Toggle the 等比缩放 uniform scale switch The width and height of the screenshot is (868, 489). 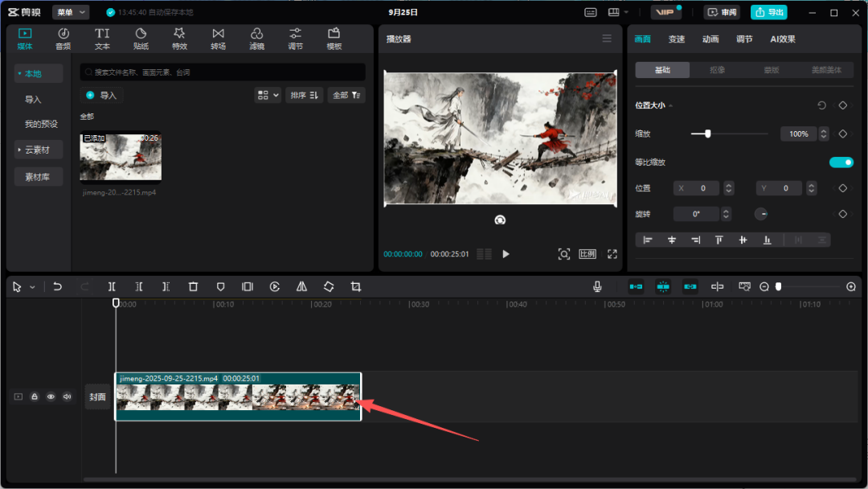[x=841, y=162]
